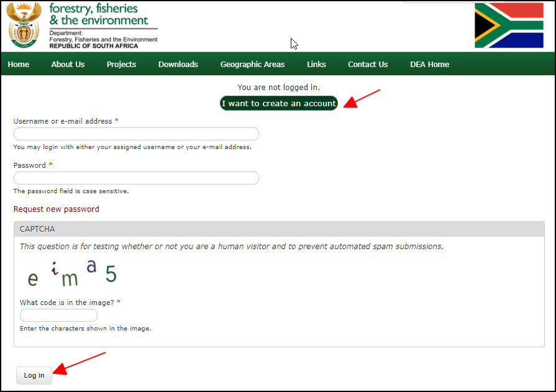Click the South African flag image
The image size is (556, 392).
point(509,25)
